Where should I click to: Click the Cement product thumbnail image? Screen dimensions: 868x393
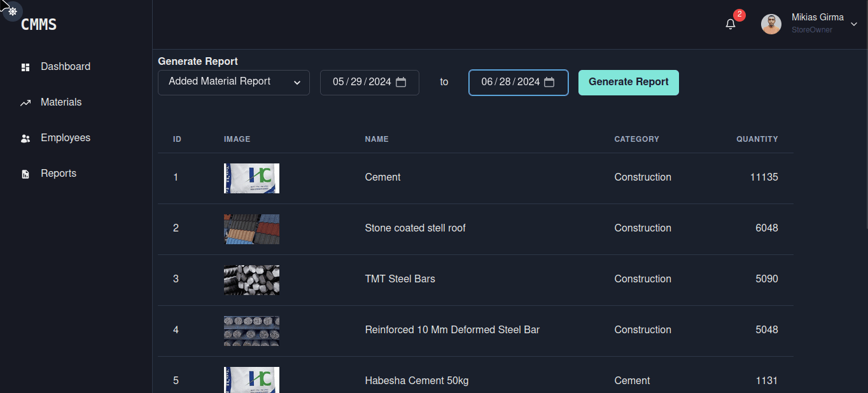pos(251,178)
